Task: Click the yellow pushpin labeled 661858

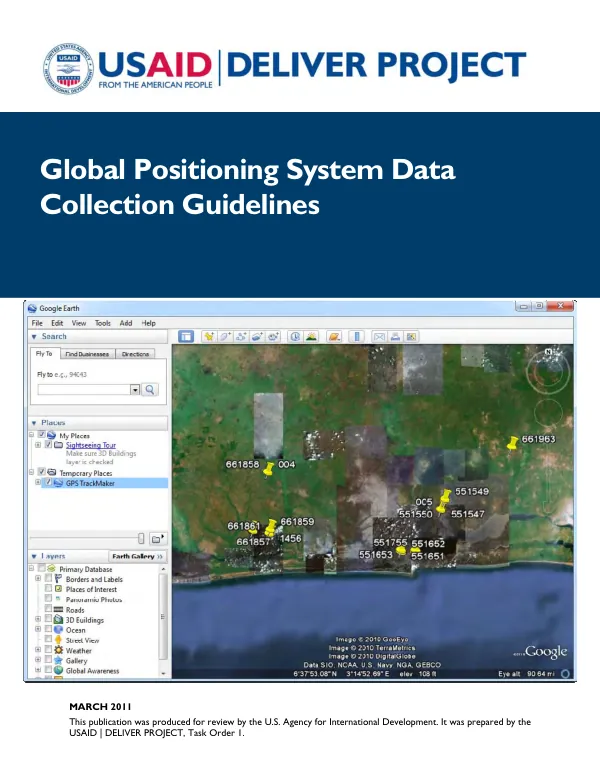Action: [x=269, y=469]
